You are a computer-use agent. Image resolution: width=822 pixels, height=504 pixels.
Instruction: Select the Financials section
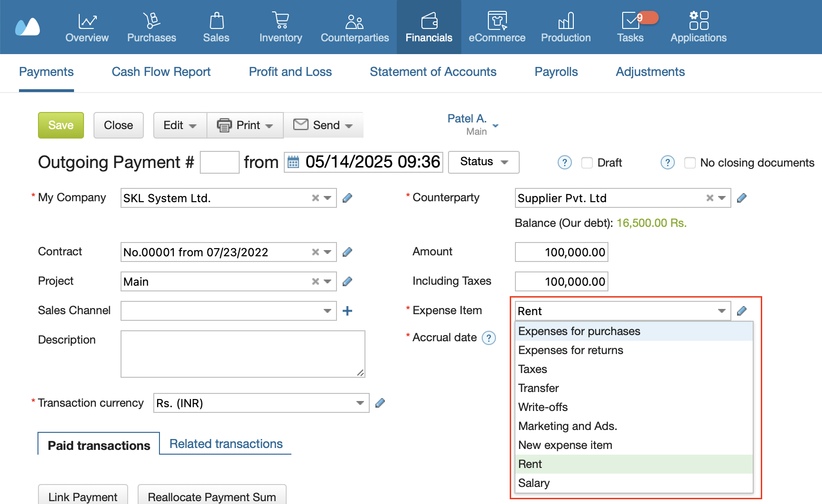429,27
